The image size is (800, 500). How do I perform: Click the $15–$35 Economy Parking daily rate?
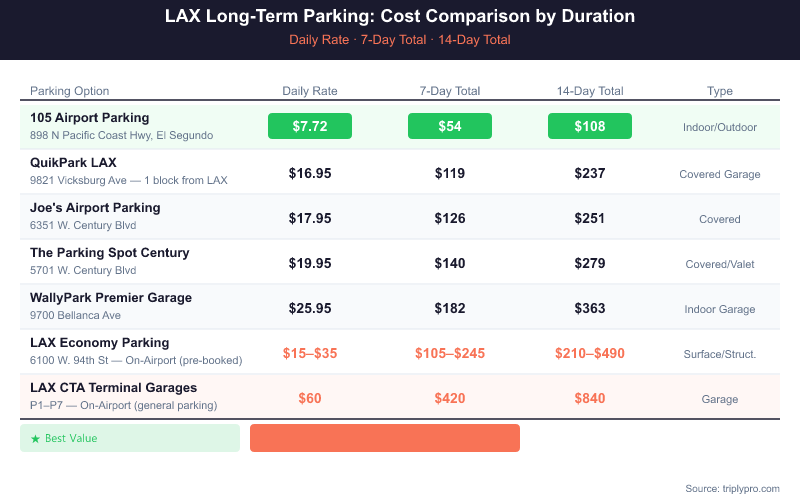tap(310, 353)
